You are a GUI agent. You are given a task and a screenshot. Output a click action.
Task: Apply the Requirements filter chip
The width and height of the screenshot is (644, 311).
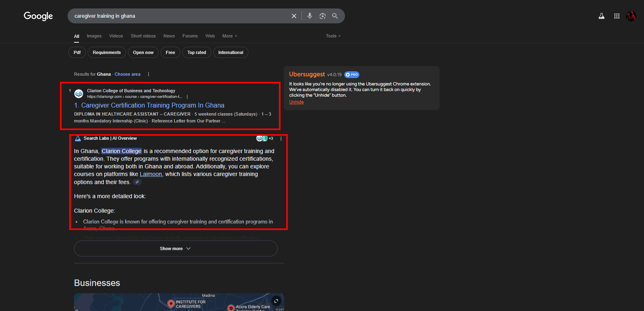[107, 52]
